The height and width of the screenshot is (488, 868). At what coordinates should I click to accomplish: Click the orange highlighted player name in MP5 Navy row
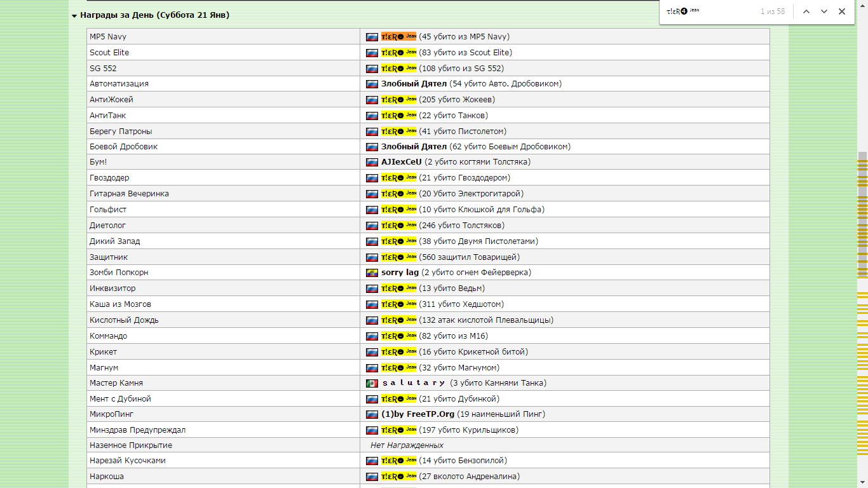coord(398,37)
